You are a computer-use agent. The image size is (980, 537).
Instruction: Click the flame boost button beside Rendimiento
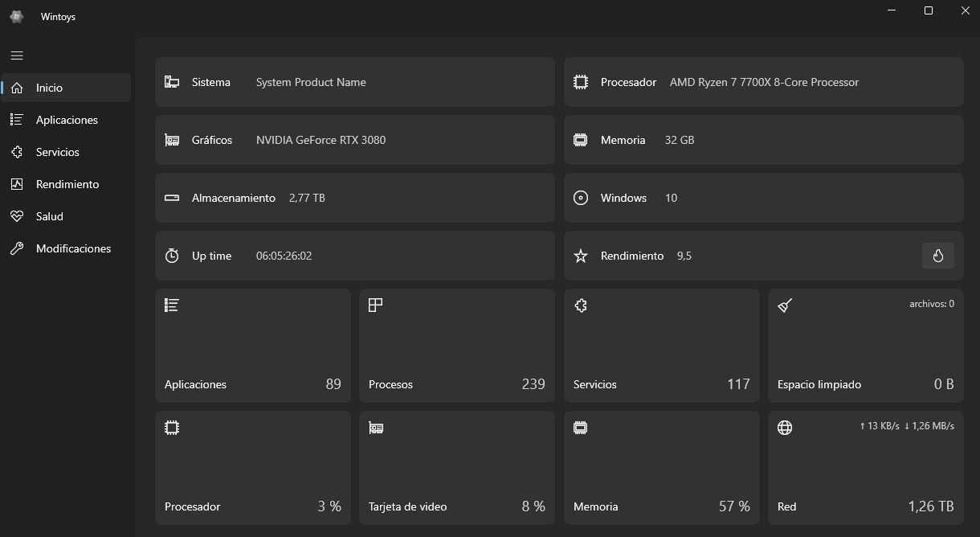pos(937,256)
